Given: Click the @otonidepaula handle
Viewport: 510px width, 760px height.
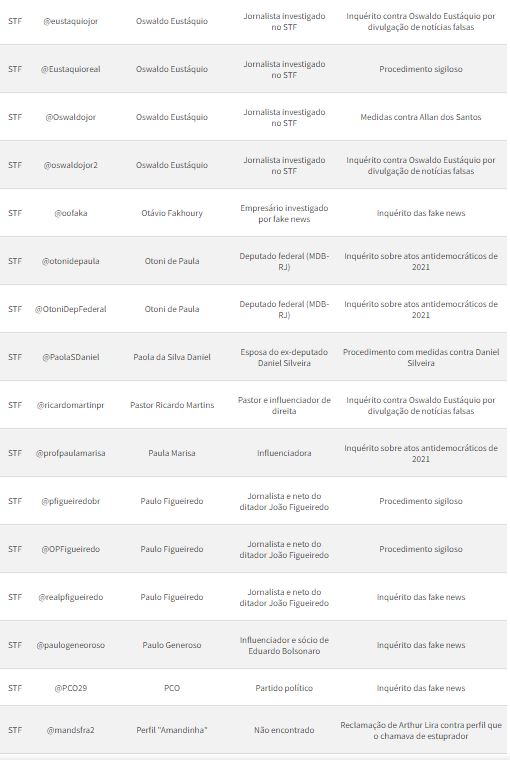Looking at the screenshot, I should [71, 261].
